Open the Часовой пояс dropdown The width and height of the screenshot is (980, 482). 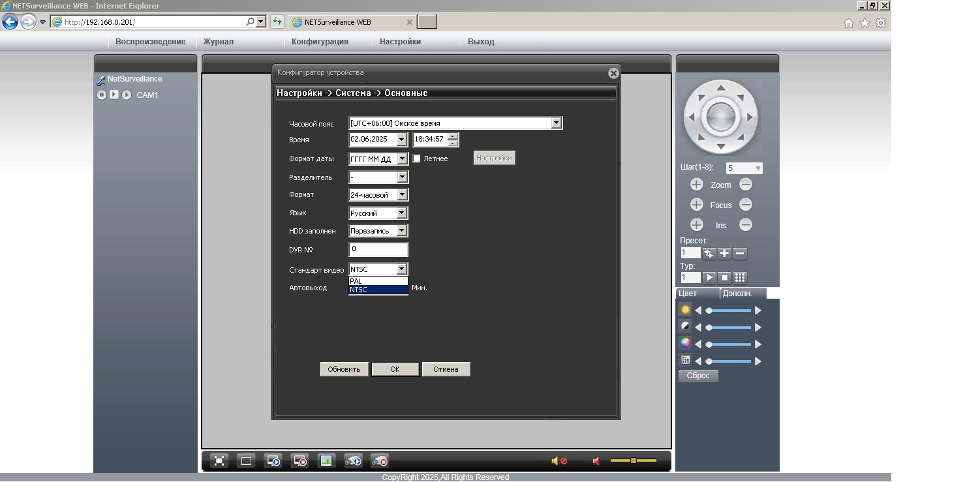point(556,123)
